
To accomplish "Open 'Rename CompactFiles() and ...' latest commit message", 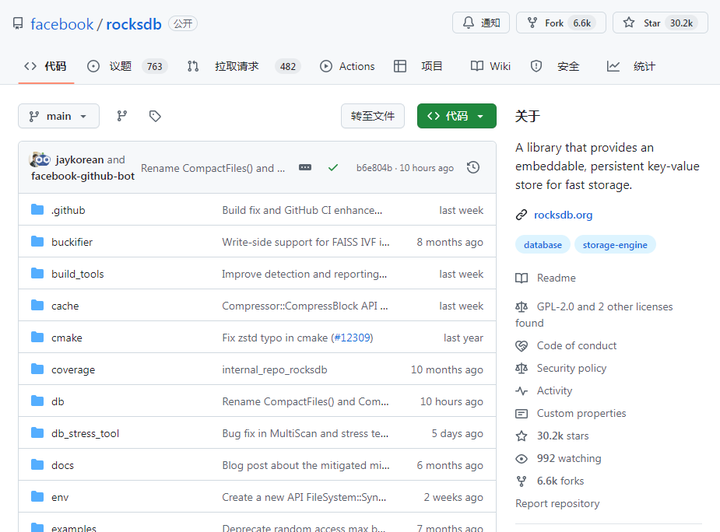I will click(x=213, y=168).
